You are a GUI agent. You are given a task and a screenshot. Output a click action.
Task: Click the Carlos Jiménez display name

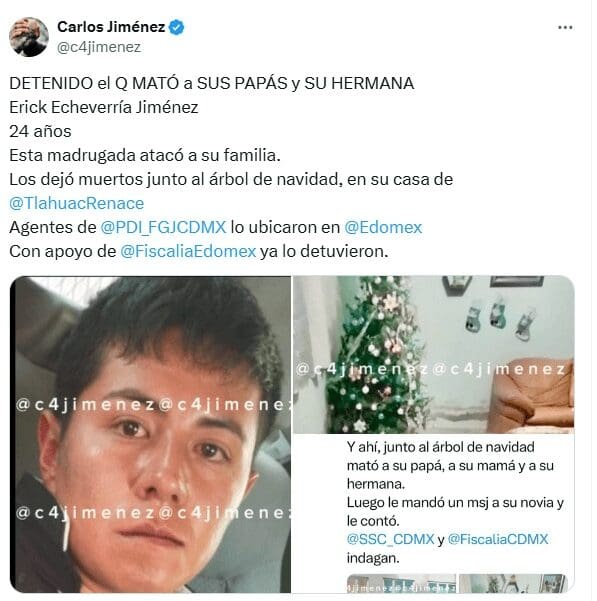(x=111, y=27)
